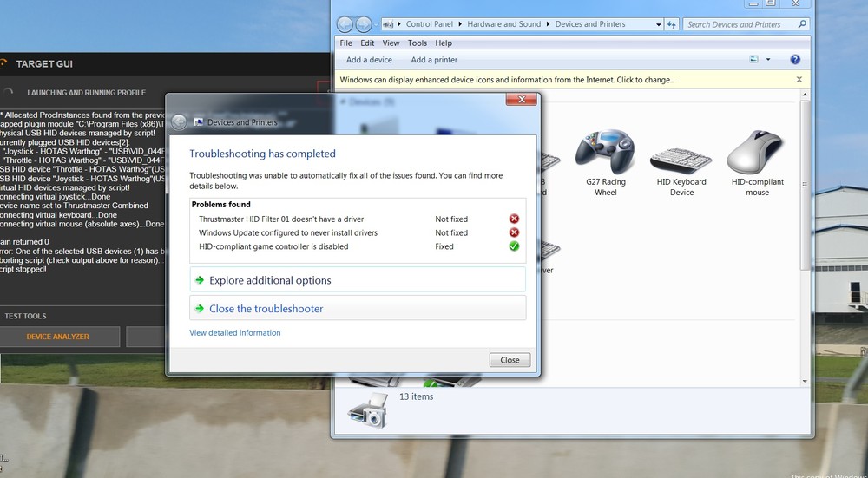Click the Devices and Printers breadcrumb segment

590,24
